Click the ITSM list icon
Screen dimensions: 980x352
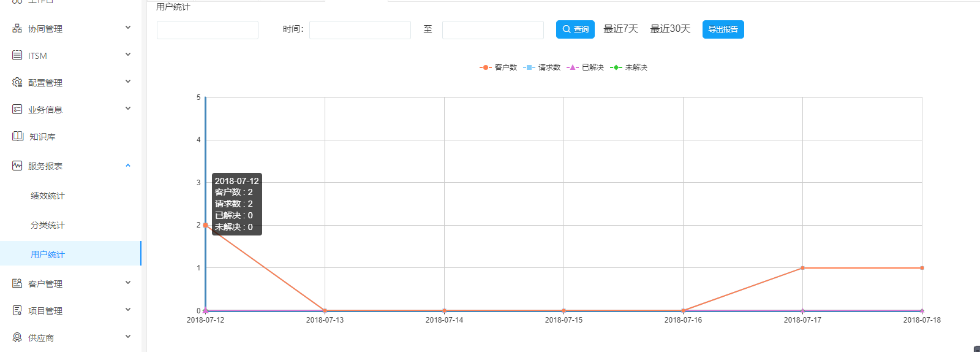17,55
